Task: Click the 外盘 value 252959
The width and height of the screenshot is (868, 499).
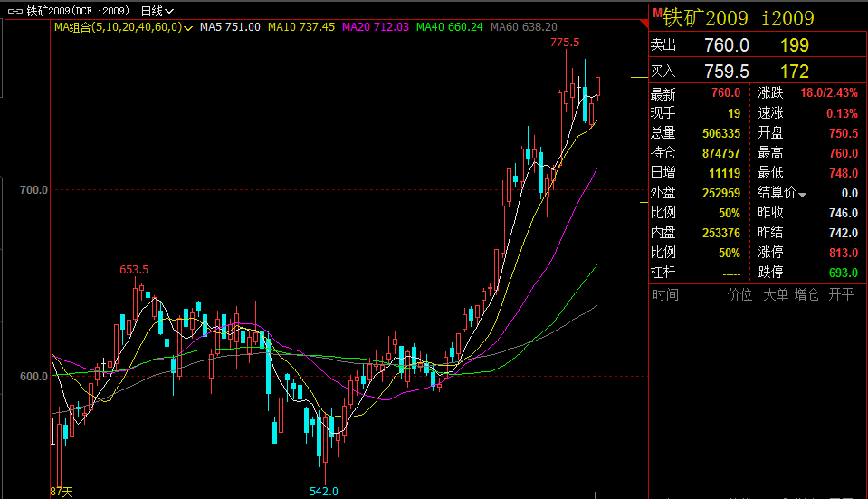Action: pos(721,193)
